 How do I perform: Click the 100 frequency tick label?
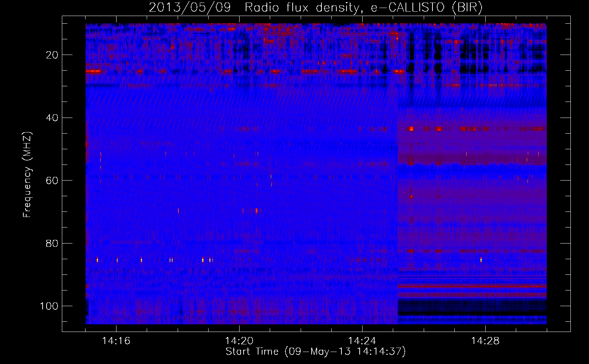pyautogui.click(x=49, y=306)
